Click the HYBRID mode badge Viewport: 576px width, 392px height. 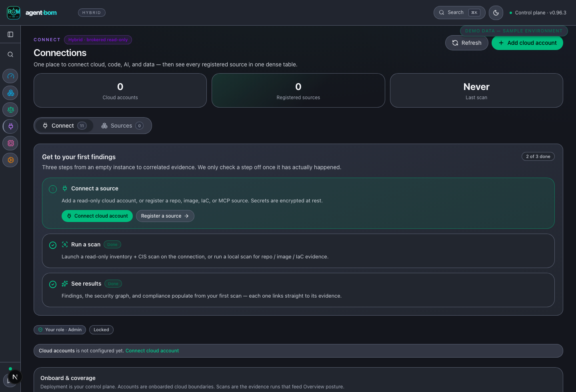92,13
